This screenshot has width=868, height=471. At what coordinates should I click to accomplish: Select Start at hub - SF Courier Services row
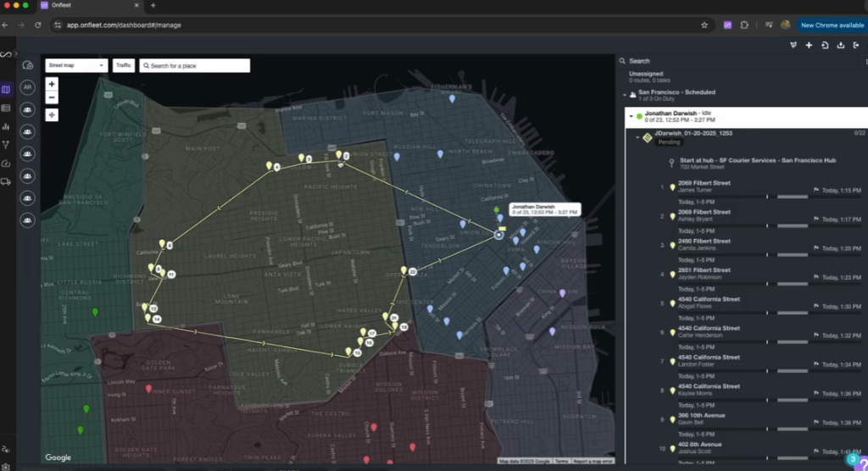(757, 163)
